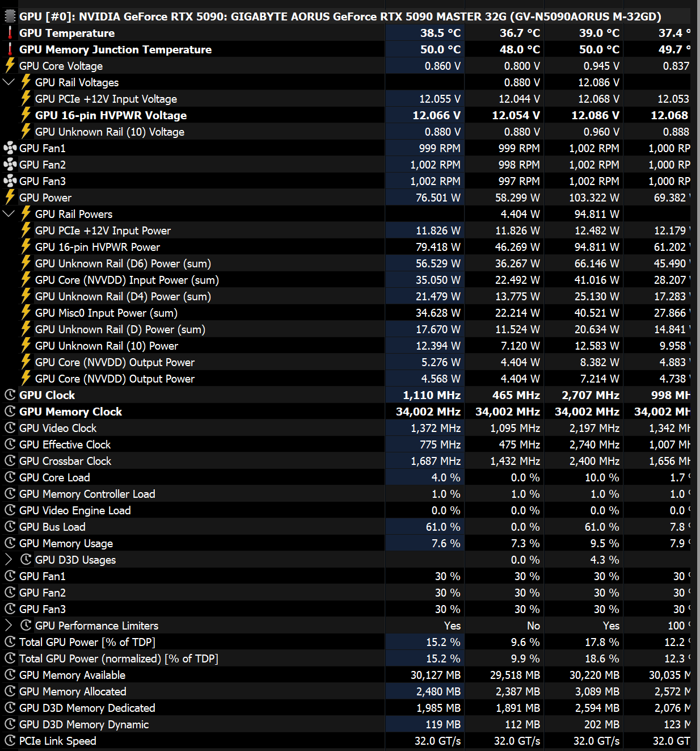Click clock icon beside GPU Clock
Image resolution: width=700 pixels, height=751 pixels.
[x=10, y=395]
